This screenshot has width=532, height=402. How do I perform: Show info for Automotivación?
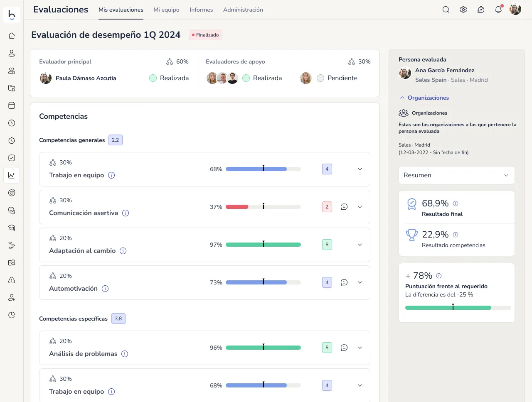(x=105, y=289)
